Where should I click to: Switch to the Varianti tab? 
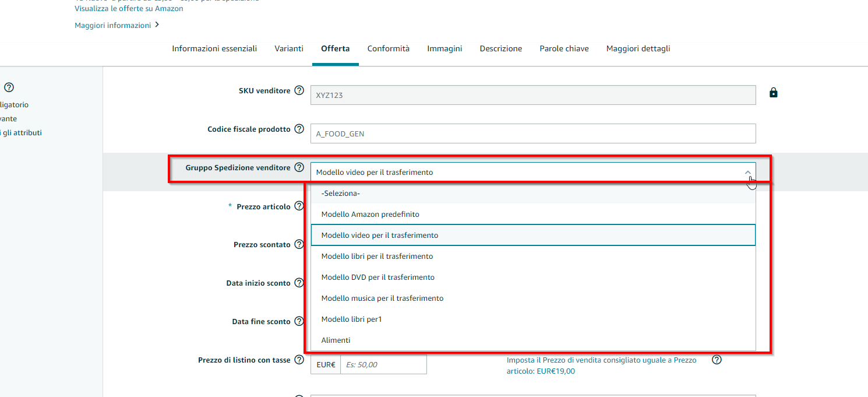pos(289,48)
